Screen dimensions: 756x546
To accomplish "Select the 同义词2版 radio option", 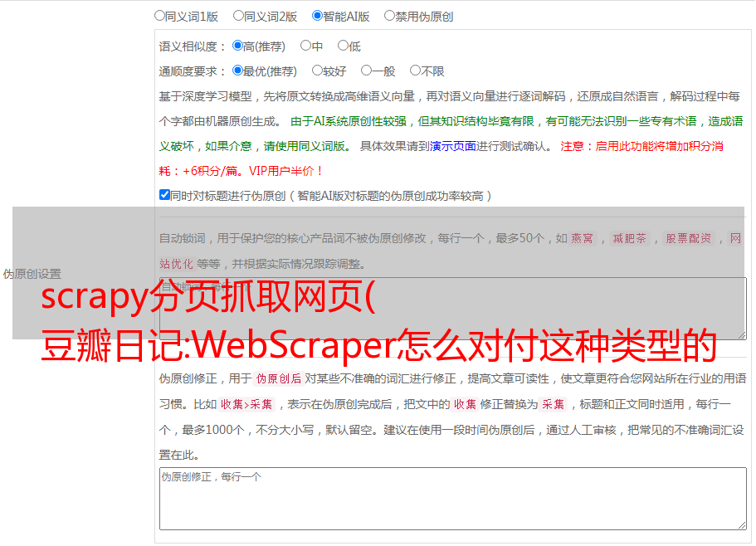I will click(x=238, y=16).
